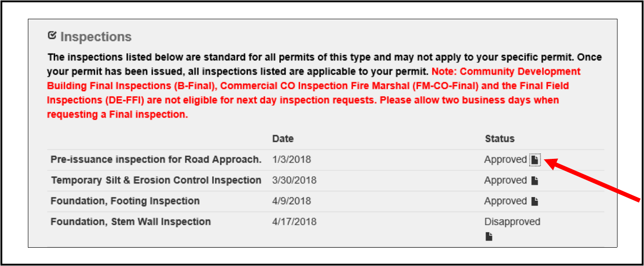The height and width of the screenshot is (266, 644).
Task: Toggle approval status on Foundation Footing row
Action: 506,201
